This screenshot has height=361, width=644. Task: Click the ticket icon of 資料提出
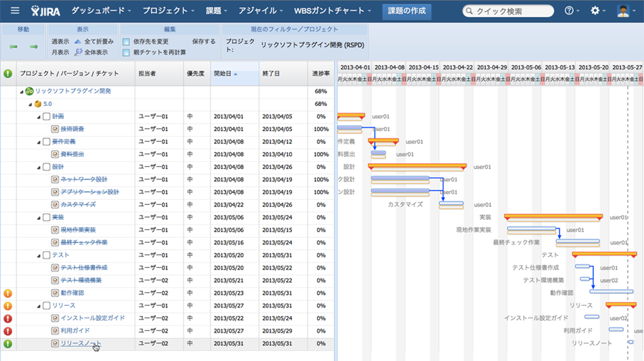[55, 154]
